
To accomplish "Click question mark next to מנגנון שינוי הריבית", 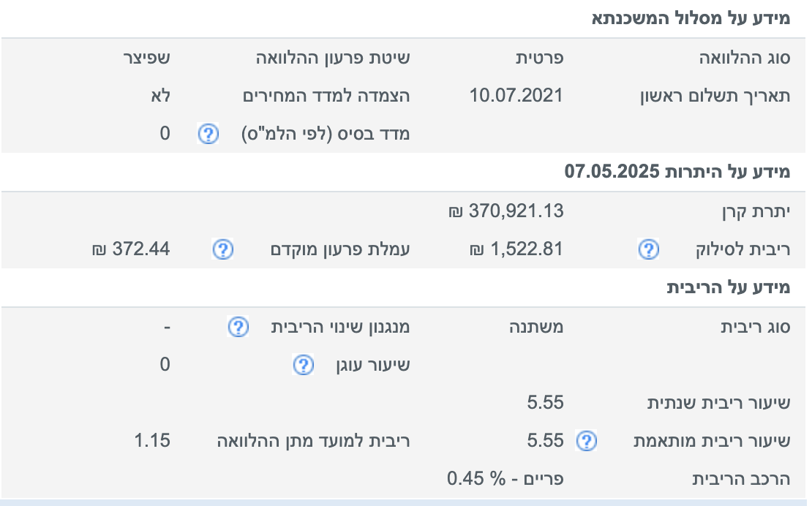I will (238, 328).
